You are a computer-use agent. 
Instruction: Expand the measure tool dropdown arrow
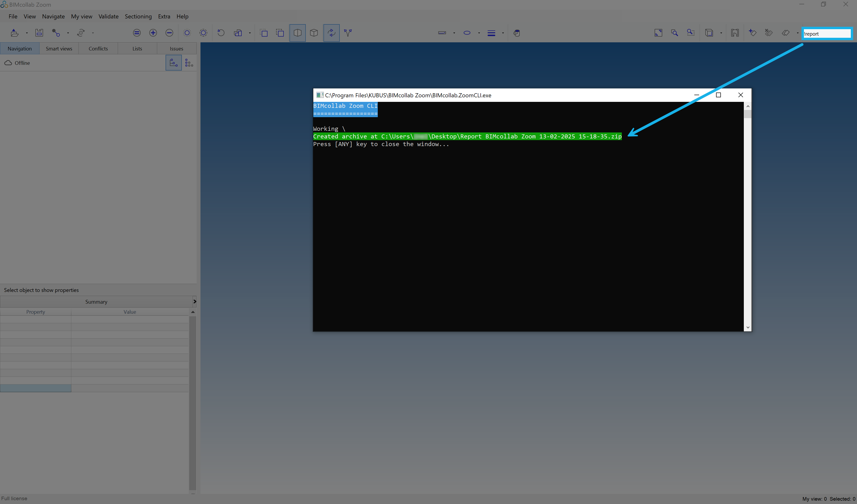tap(454, 33)
